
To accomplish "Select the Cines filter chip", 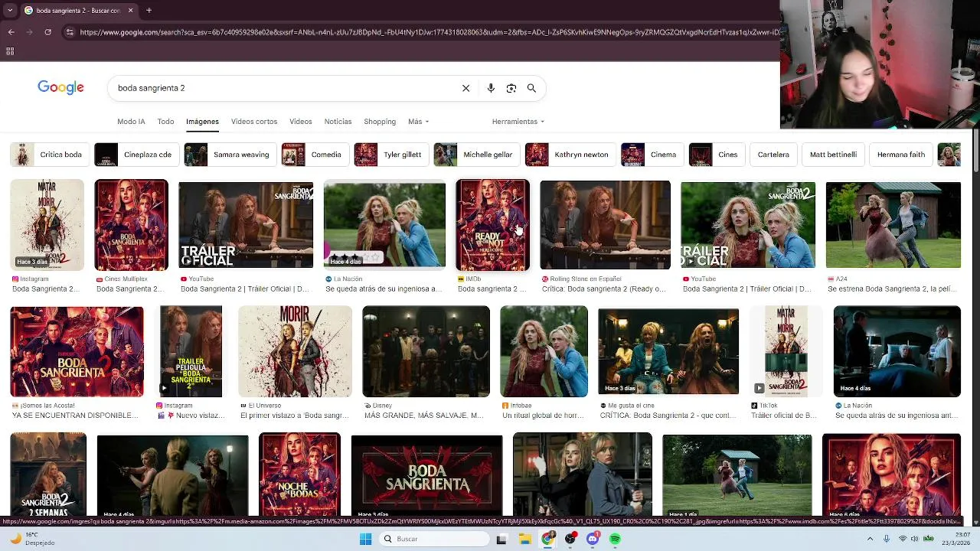I will point(716,155).
